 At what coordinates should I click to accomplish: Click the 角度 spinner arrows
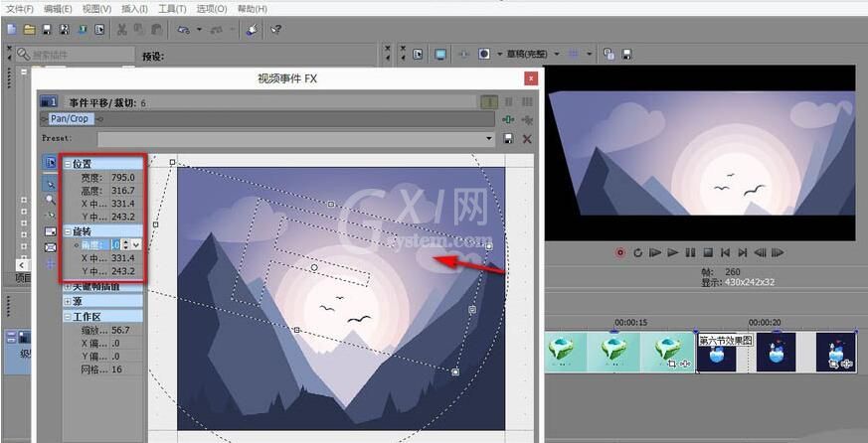125,244
